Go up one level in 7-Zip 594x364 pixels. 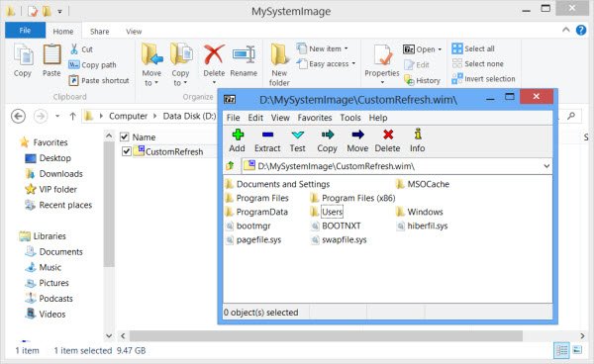coord(230,166)
